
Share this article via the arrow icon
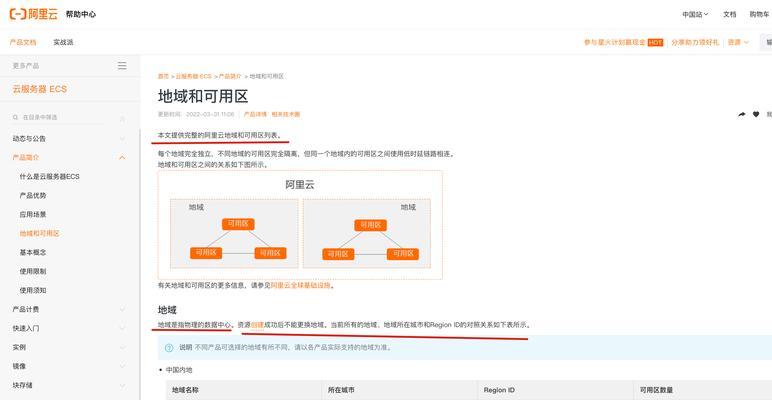[742, 114]
